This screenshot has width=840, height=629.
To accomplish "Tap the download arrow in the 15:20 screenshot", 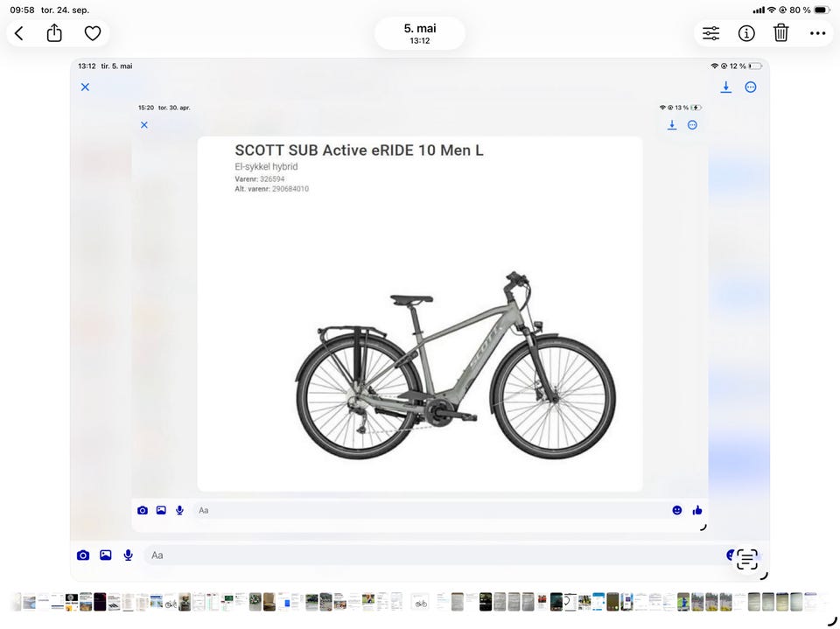I will pos(672,125).
